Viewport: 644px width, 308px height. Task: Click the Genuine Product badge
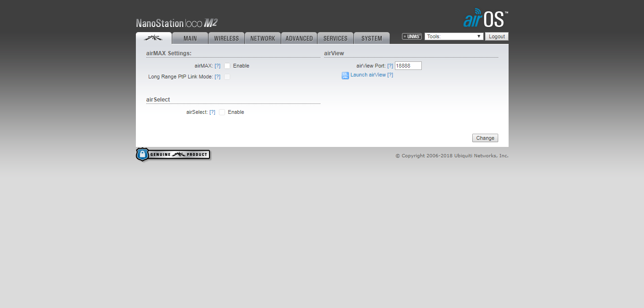(173, 154)
